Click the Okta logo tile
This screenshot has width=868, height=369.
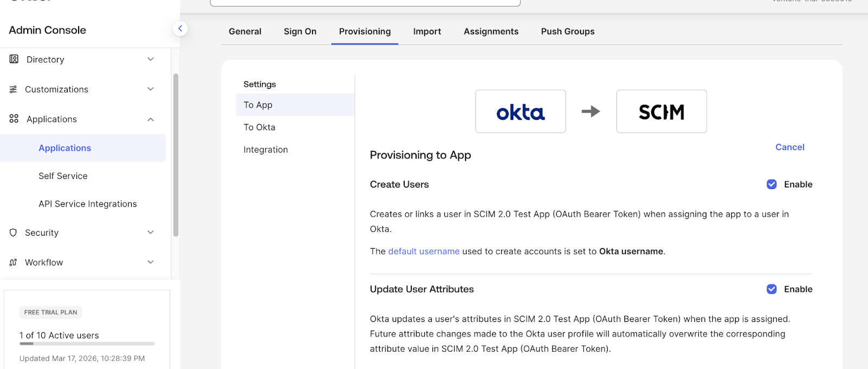[x=520, y=112]
